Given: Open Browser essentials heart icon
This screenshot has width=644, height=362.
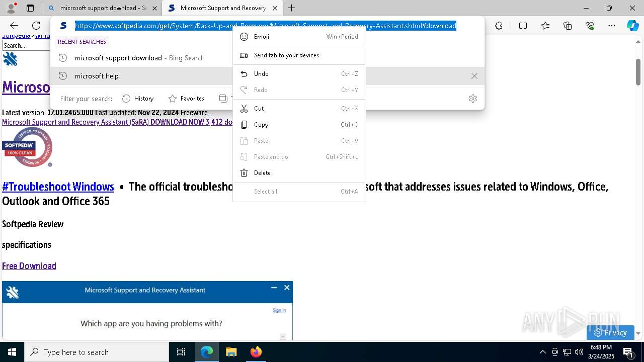Looking at the screenshot, I should (590, 26).
